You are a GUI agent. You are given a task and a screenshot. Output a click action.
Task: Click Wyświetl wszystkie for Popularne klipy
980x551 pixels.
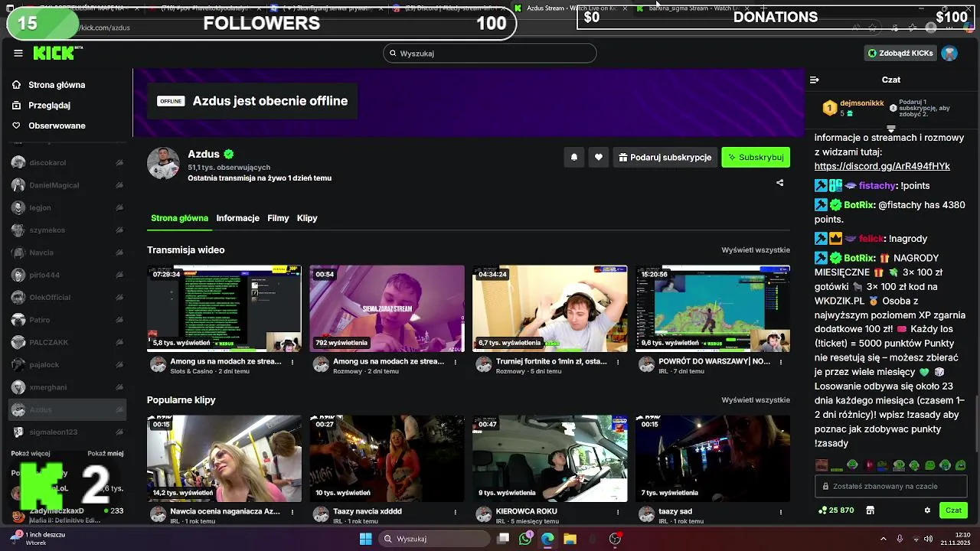756,400
